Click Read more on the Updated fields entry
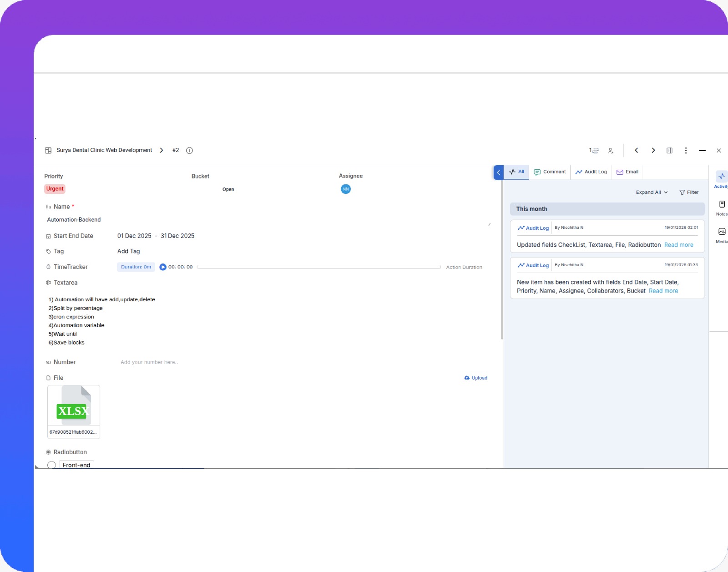This screenshot has width=728, height=572. (678, 245)
